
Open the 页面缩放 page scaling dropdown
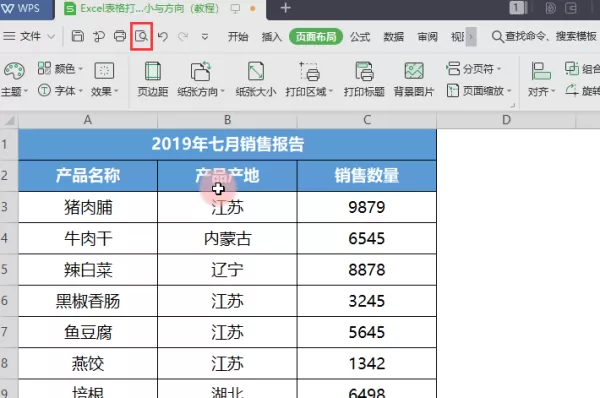479,91
